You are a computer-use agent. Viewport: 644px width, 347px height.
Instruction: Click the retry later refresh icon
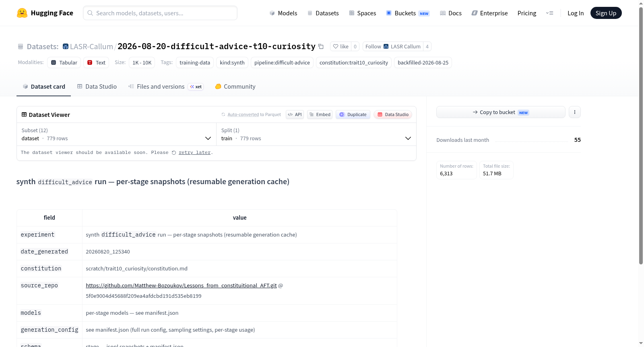[174, 153]
